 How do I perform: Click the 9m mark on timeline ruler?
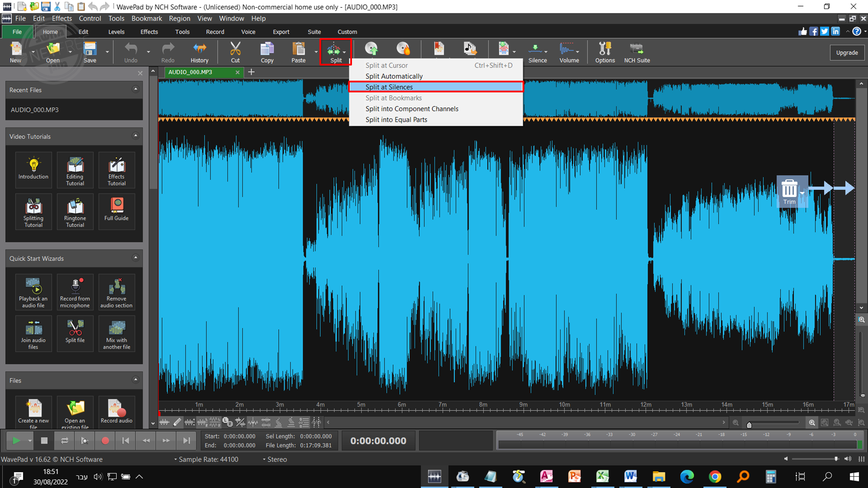[x=523, y=405]
